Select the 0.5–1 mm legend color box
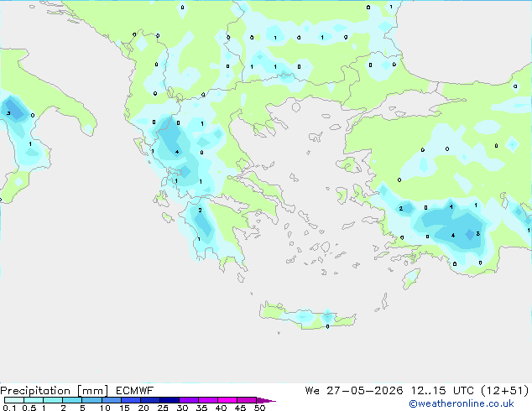This screenshot has height=411, width=532. (x=34, y=400)
